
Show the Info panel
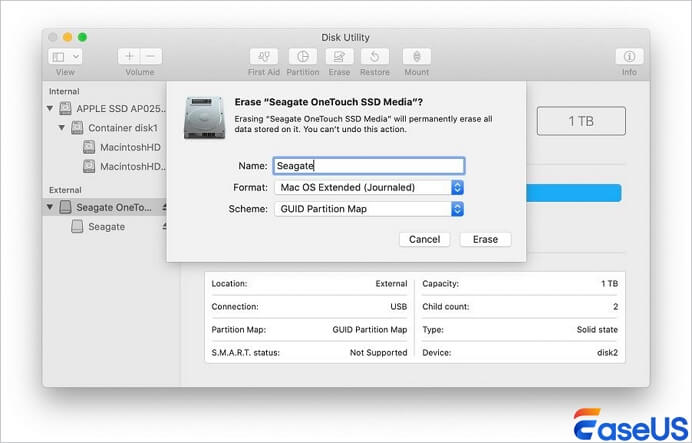(629, 56)
